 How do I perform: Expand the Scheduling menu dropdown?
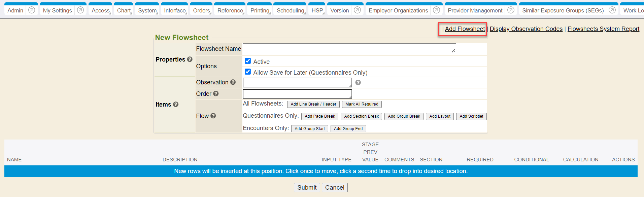tap(290, 10)
